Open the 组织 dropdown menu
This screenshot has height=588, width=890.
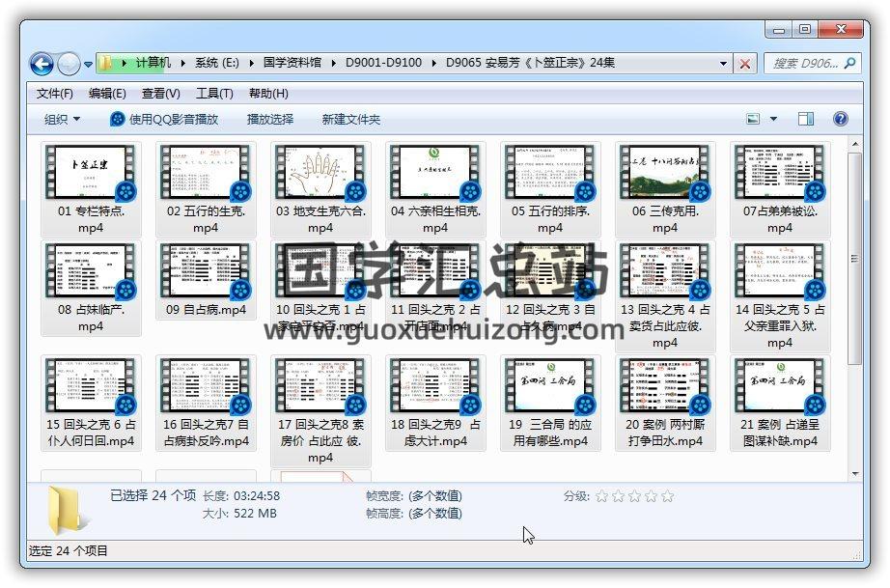click(x=63, y=119)
